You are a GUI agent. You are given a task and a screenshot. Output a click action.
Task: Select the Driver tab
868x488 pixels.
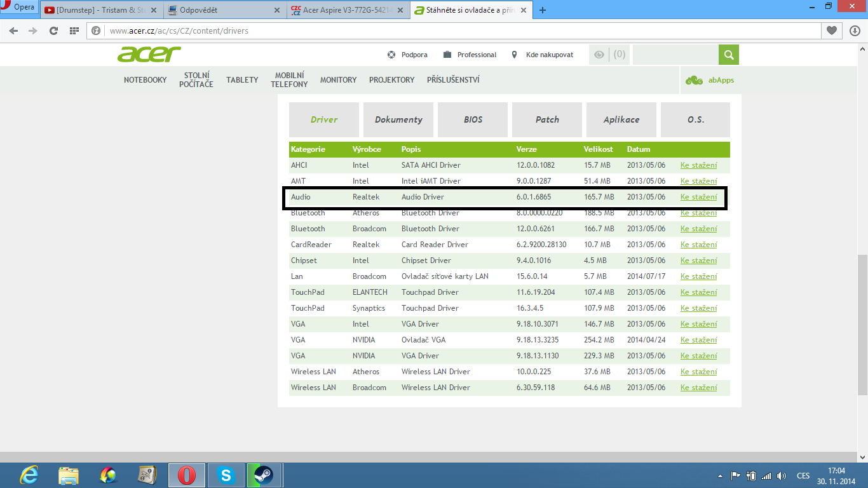tap(324, 119)
